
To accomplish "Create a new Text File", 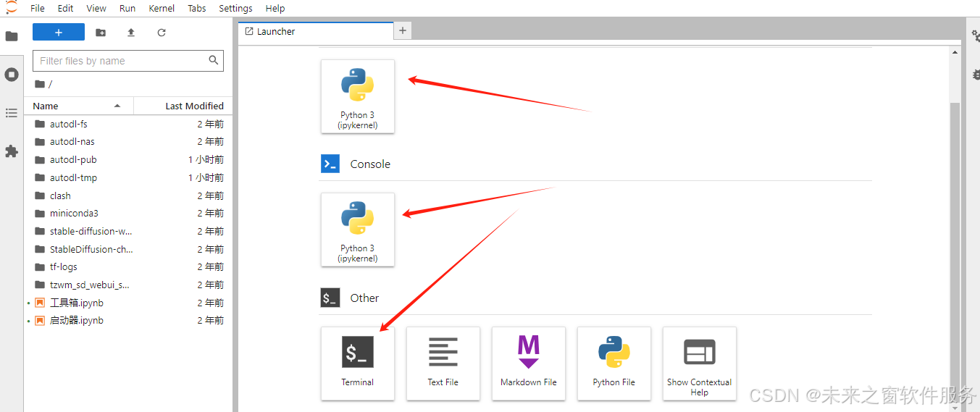I will click(443, 363).
